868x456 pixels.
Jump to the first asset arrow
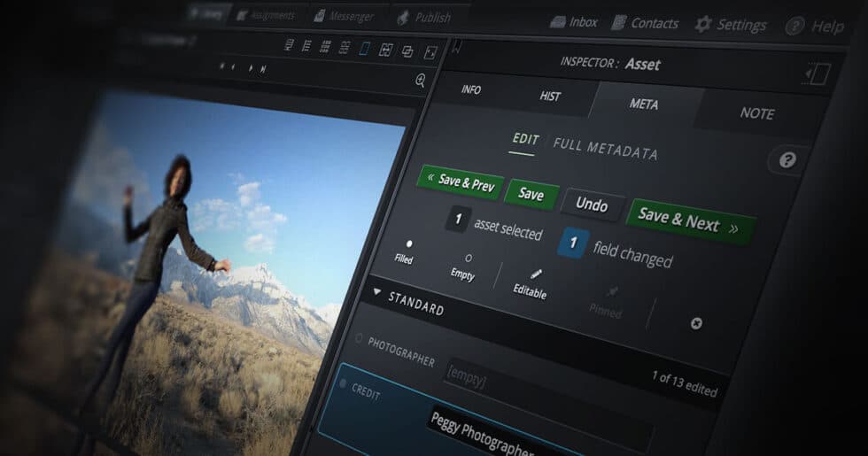click(x=221, y=66)
